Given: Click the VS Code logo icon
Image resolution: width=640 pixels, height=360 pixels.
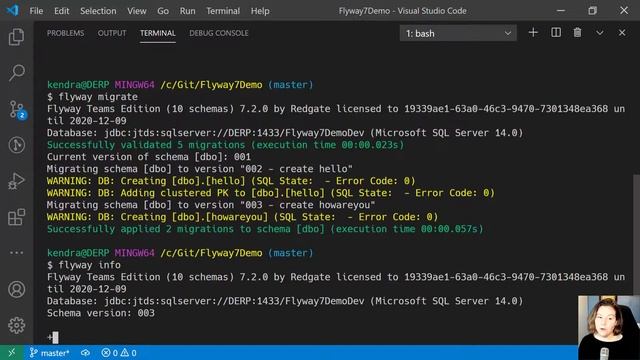Looking at the screenshot, I should pyautogui.click(x=12, y=10).
